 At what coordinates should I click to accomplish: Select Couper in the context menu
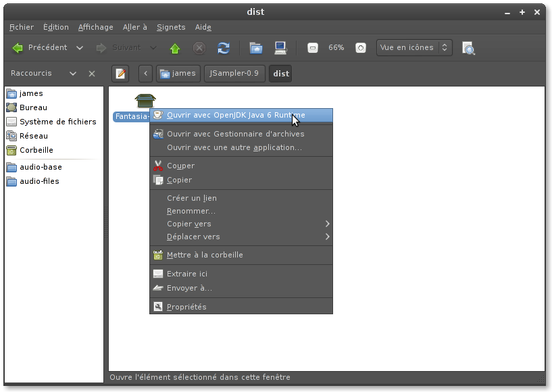coord(241,166)
